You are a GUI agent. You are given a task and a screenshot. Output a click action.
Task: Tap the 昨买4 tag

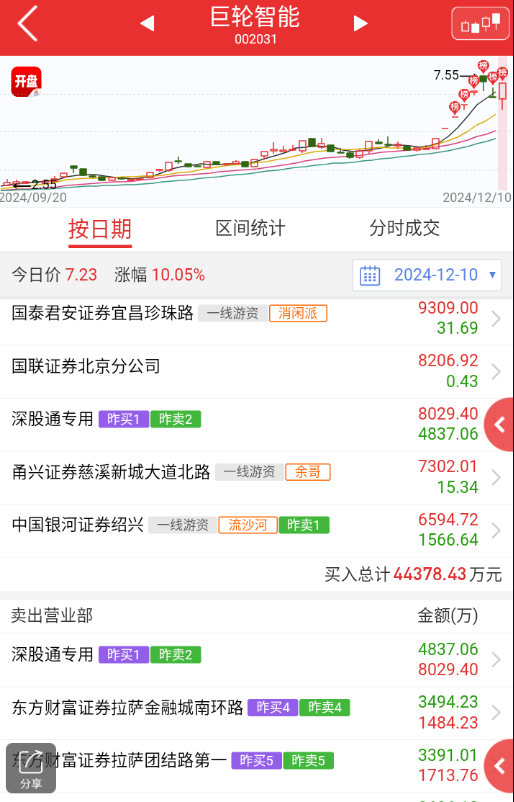tap(273, 707)
